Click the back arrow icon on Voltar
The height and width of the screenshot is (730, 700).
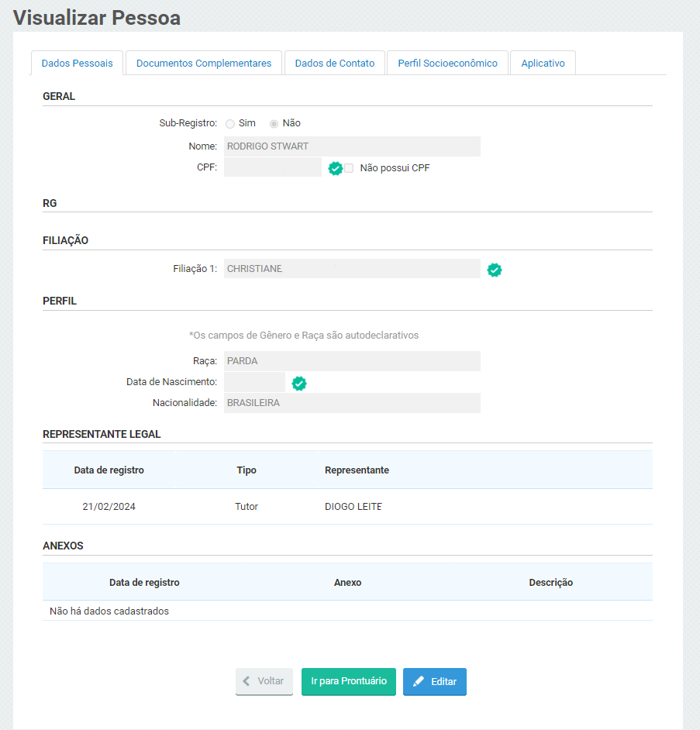247,681
